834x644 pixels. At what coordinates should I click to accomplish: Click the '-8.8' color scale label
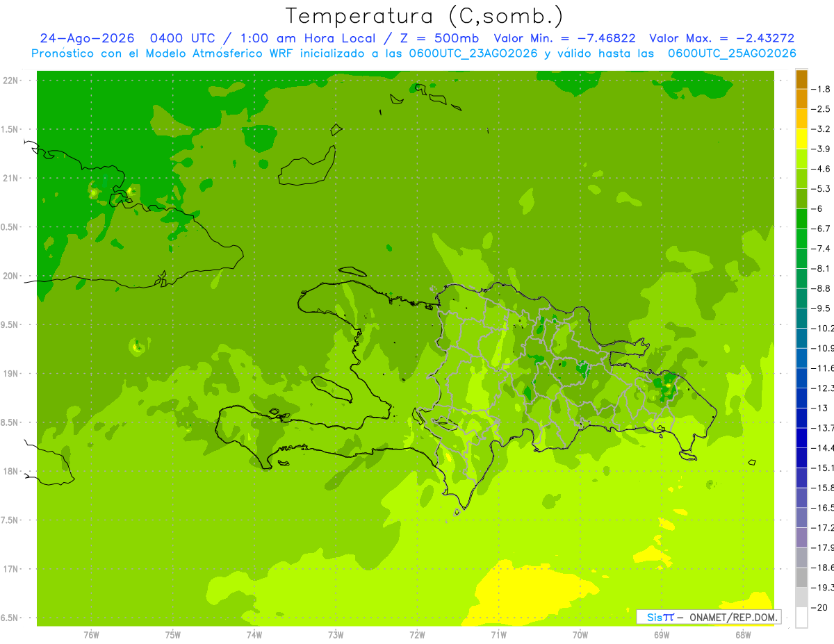pyautogui.click(x=821, y=288)
